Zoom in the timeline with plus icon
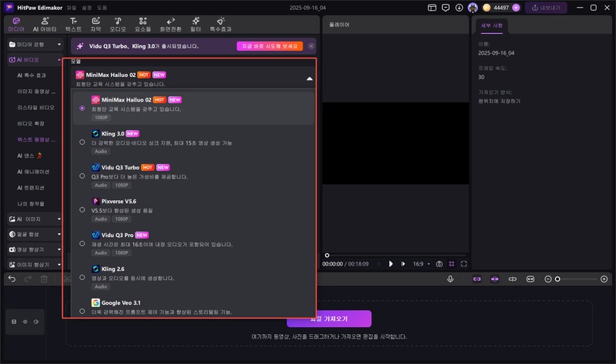616x364 pixels. [604, 279]
